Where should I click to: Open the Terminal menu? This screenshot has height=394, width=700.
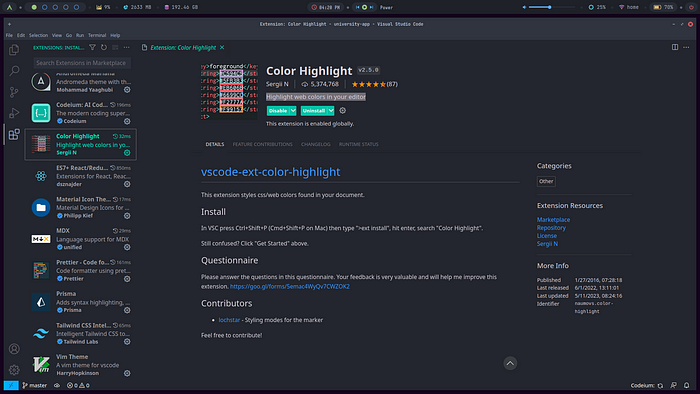pos(97,35)
